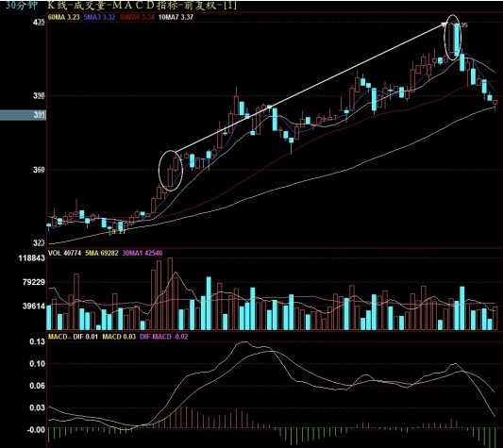Screen dimensions: 503x448
Task: Select the purple 30MA1 42546 volume label
Action: coord(143,253)
